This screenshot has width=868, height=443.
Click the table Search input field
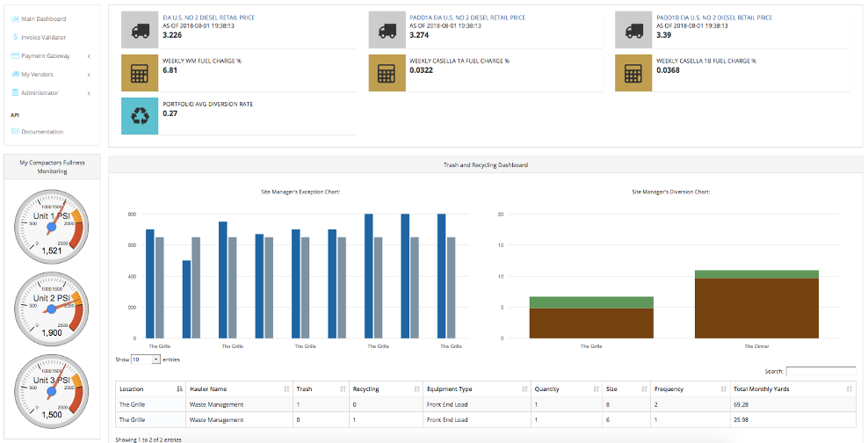pos(821,372)
